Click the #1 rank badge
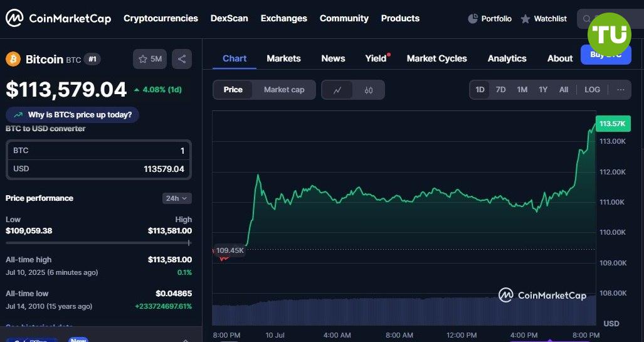The image size is (644, 342). click(92, 59)
